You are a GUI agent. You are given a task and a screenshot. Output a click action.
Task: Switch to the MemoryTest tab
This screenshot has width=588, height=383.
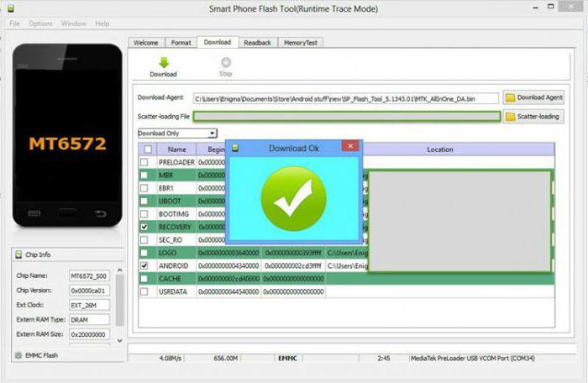[300, 42]
